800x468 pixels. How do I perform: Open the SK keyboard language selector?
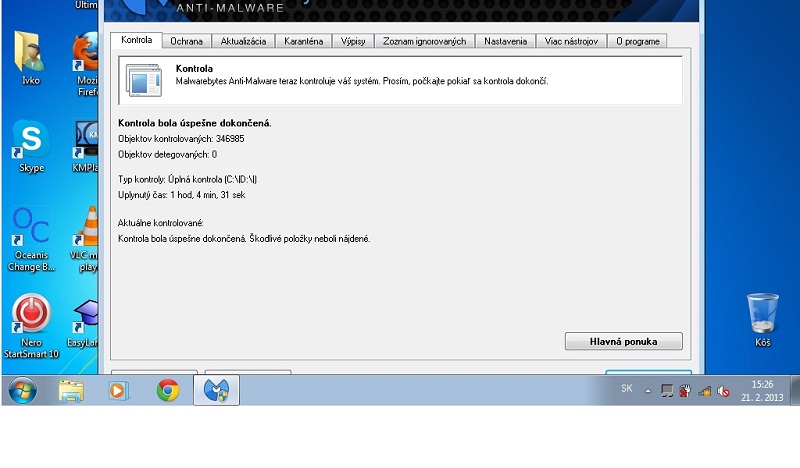626,388
